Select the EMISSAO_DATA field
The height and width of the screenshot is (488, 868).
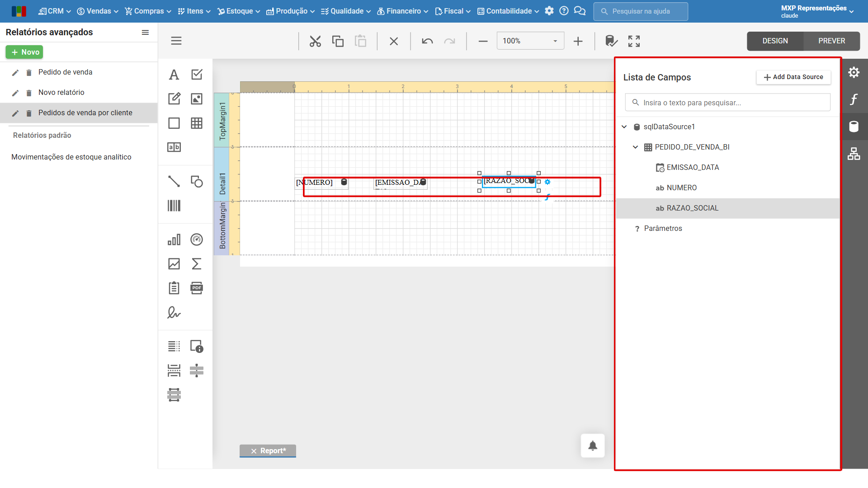click(693, 167)
